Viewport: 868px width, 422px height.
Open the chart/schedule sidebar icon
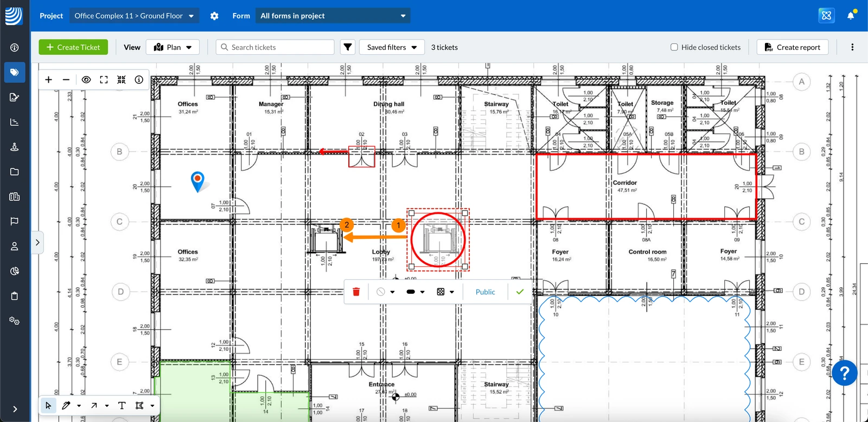[15, 122]
